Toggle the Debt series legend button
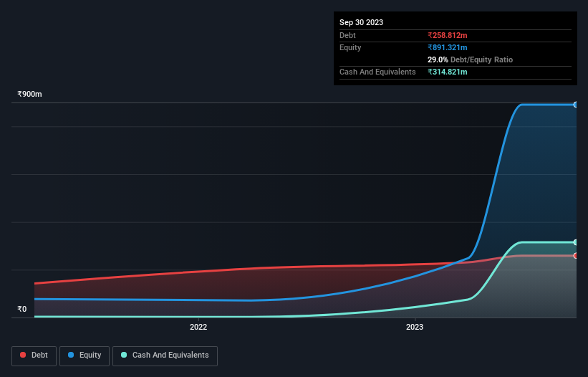Image resolution: width=588 pixels, height=377 pixels. click(x=34, y=355)
